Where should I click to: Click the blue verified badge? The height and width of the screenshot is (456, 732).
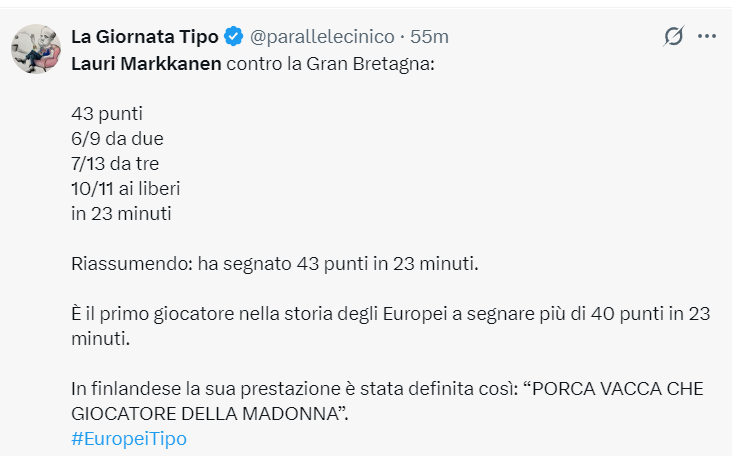point(233,37)
